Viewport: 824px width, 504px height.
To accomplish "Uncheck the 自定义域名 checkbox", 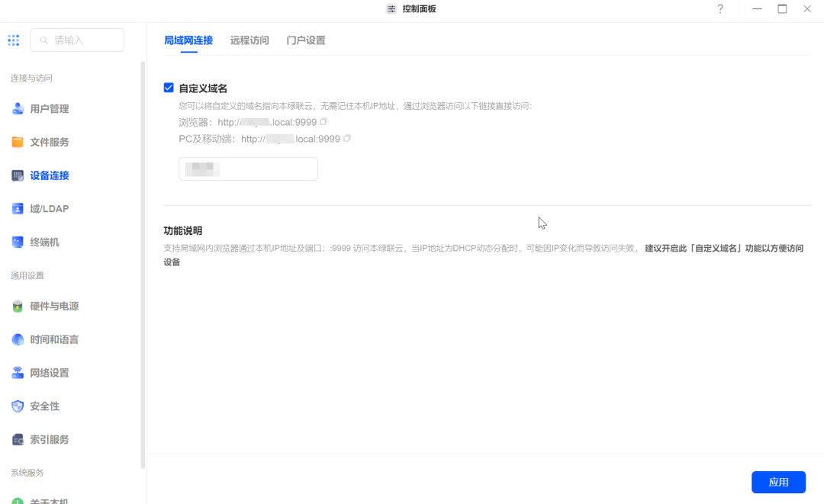I will (x=169, y=88).
